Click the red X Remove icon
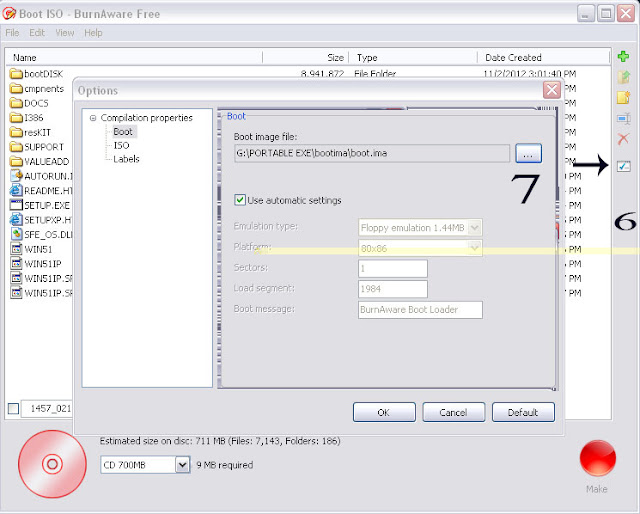Image resolution: width=640 pixels, height=514 pixels. coord(623,139)
